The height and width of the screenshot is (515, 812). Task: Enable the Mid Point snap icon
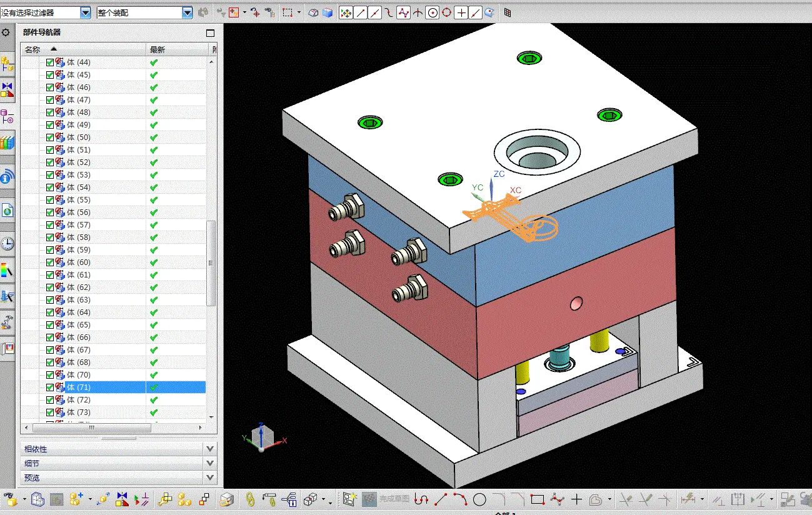(x=374, y=12)
